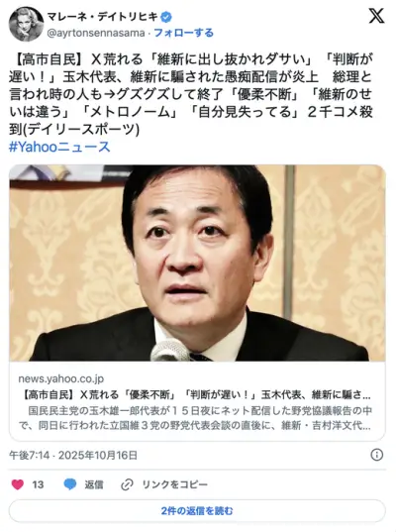Open the article preview photo
This screenshot has height=532, width=396.
(197, 263)
